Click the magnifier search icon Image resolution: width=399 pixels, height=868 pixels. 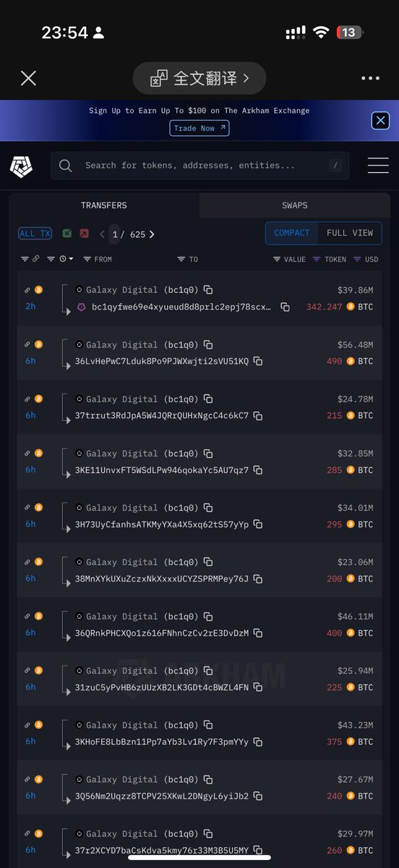(65, 166)
